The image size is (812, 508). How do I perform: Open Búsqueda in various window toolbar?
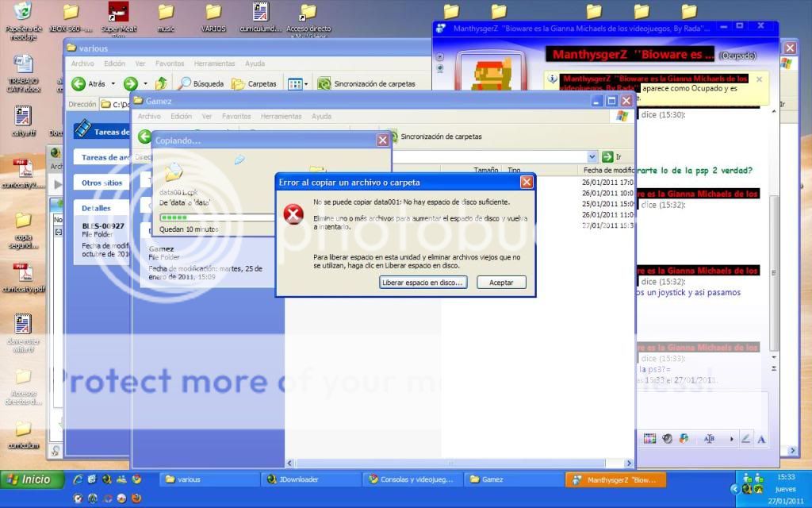coord(201,83)
